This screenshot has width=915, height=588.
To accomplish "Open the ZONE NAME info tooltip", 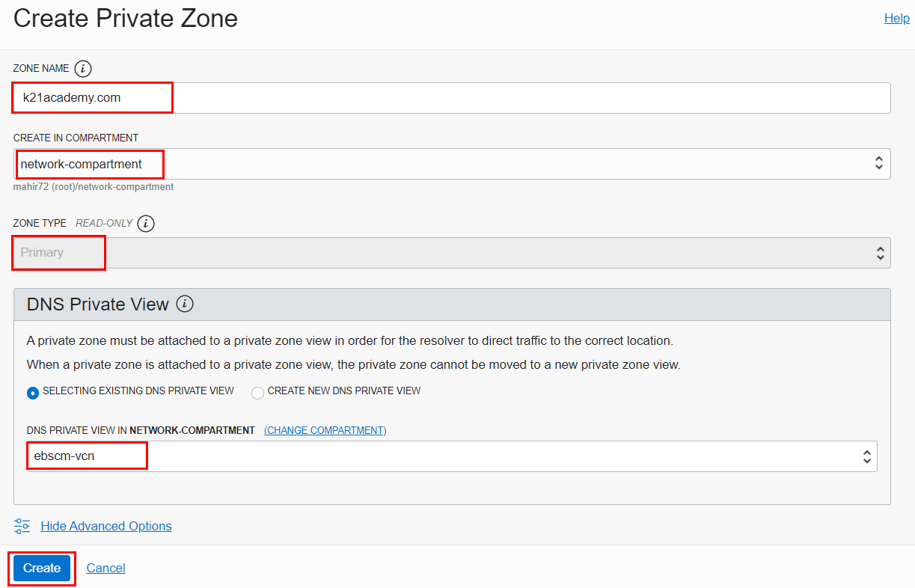I will 83,68.
